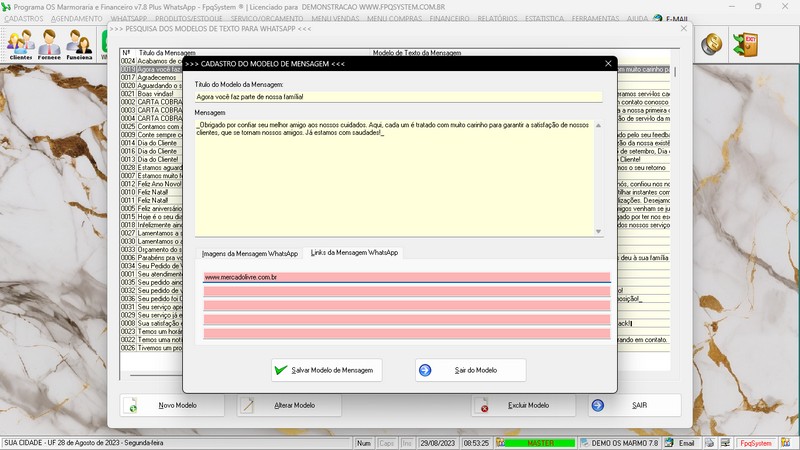
Task: Select row 0024 Acabamos in the list
Action: tap(151, 61)
